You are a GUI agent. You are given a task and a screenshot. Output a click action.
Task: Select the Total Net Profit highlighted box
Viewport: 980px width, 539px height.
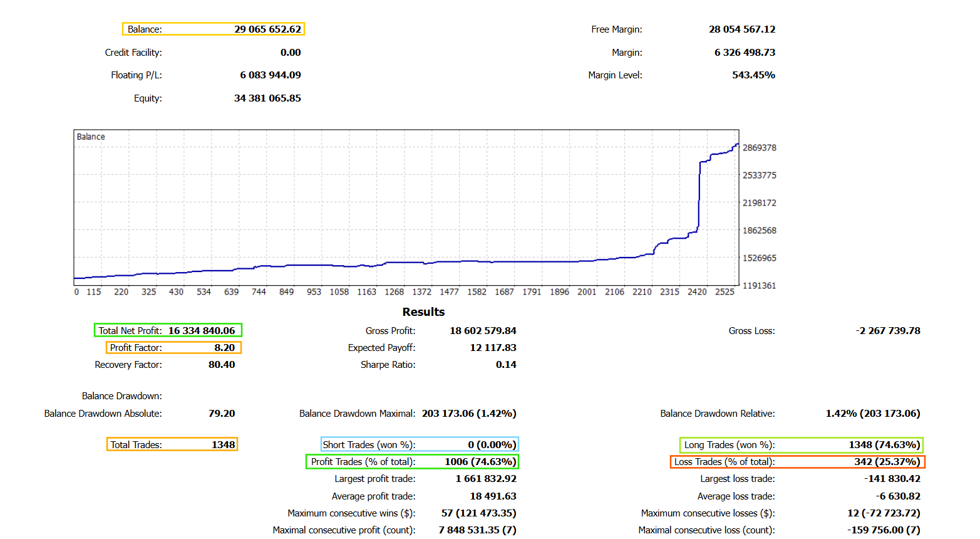pos(168,330)
